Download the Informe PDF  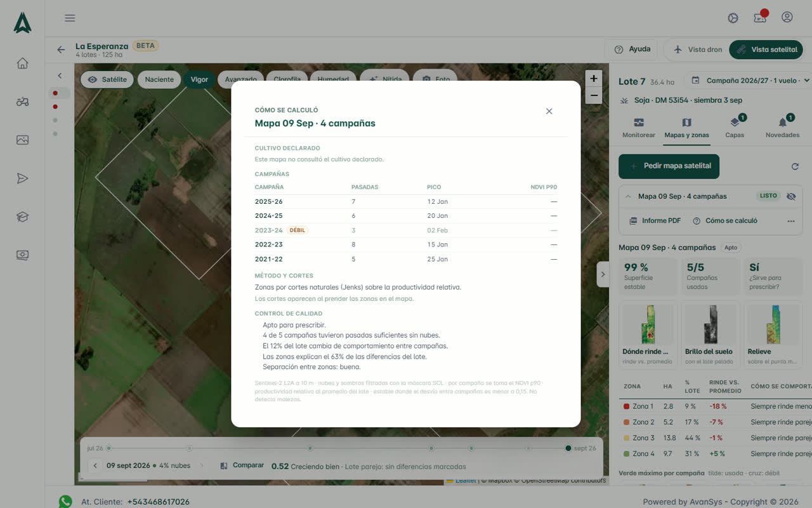point(655,221)
